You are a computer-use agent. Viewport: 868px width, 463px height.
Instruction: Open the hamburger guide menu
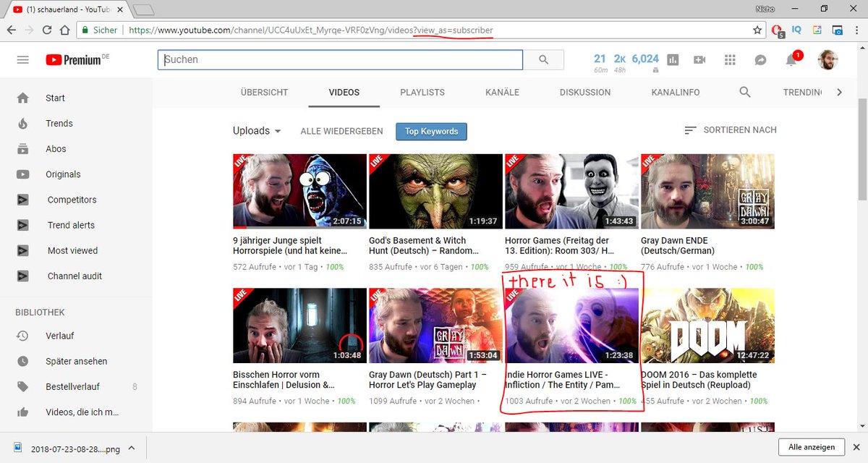pyautogui.click(x=22, y=59)
